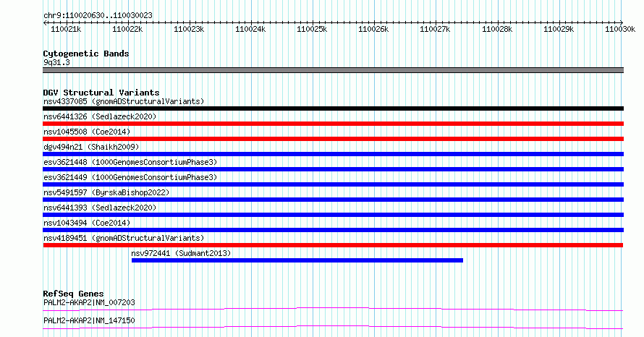
Task: Click the gray 9q31.3 cytogenetic band bar
Action: (333, 70)
